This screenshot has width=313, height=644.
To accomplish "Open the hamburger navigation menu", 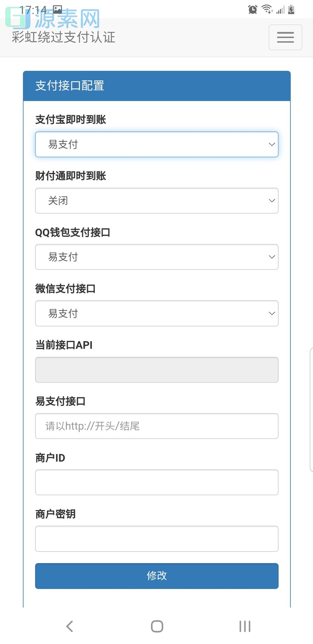I will coord(285,37).
